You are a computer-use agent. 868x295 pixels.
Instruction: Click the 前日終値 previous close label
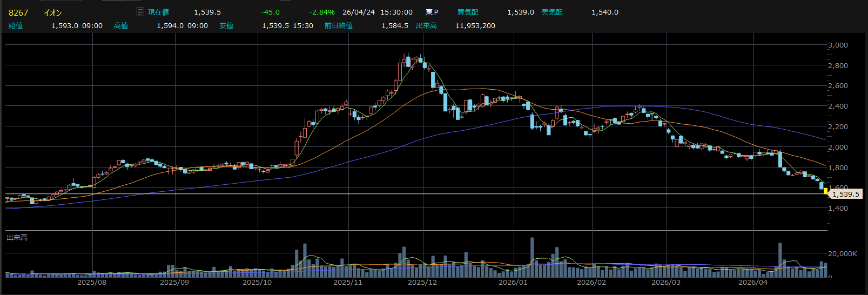coord(338,25)
